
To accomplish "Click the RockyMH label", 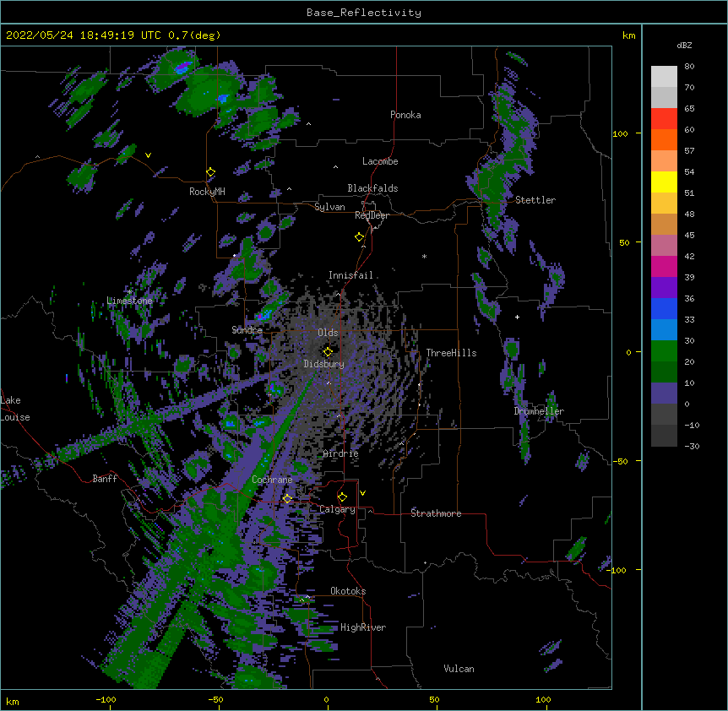I will pos(207,192).
